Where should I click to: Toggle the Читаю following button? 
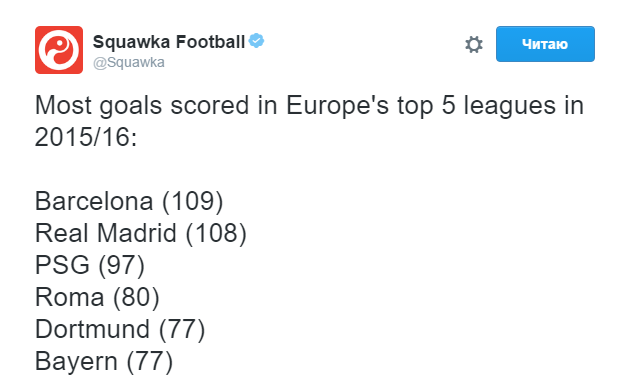[545, 44]
